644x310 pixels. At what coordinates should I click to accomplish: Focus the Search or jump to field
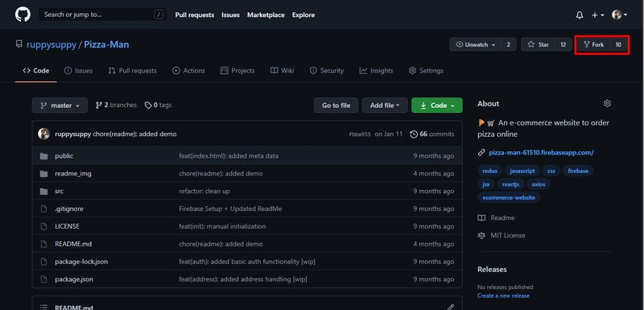(103, 14)
